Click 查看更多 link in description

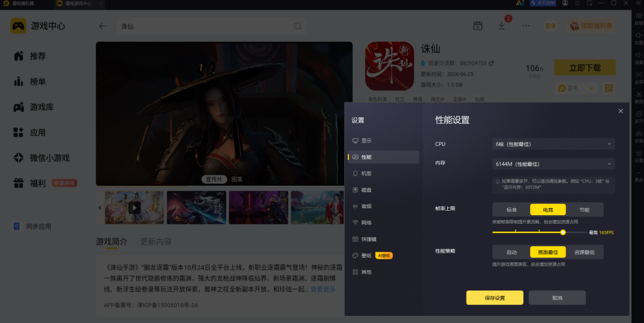click(323, 289)
